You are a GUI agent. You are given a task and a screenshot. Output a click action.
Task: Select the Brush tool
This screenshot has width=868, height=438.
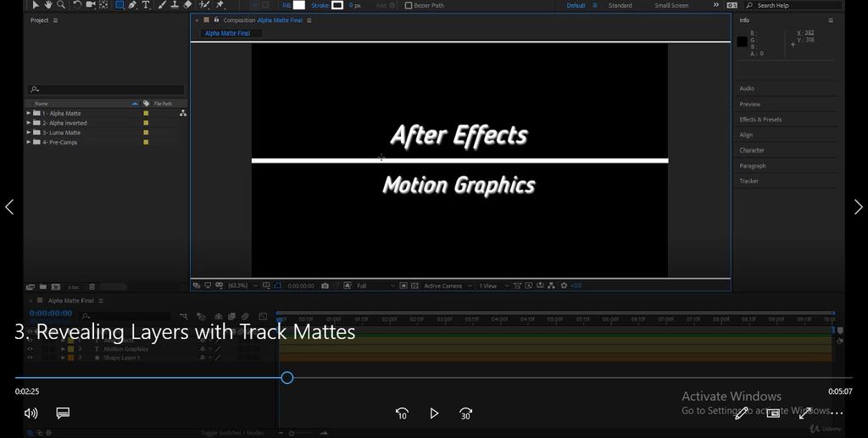pyautogui.click(x=162, y=5)
